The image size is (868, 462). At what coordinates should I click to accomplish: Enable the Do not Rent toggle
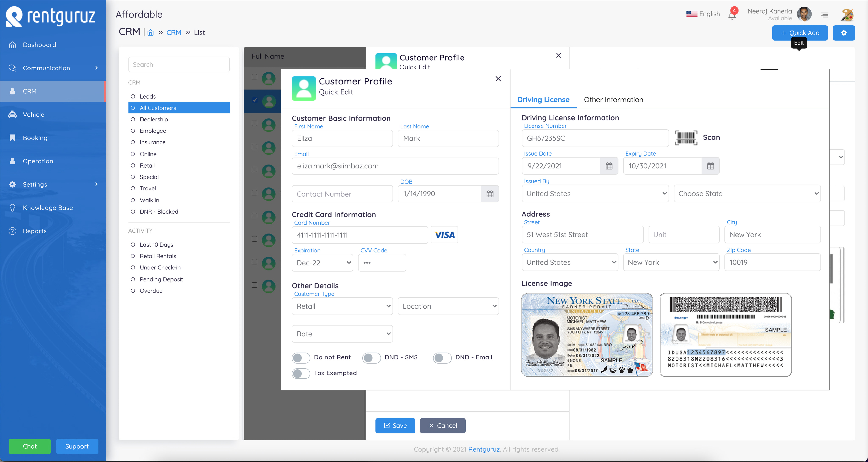301,358
